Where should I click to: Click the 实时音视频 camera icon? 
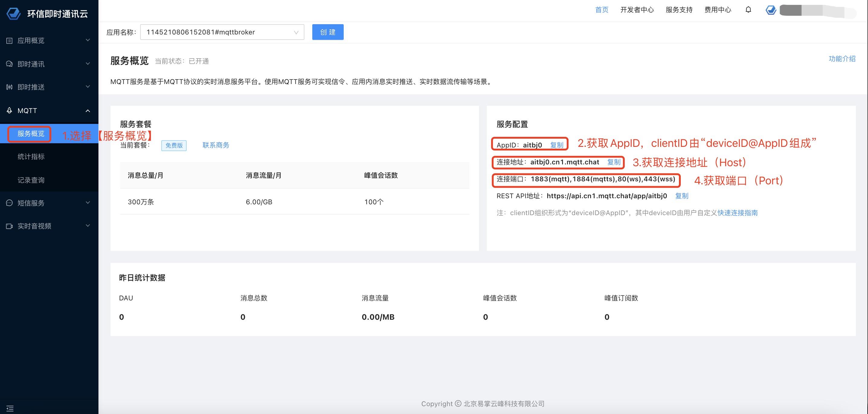pyautogui.click(x=9, y=226)
